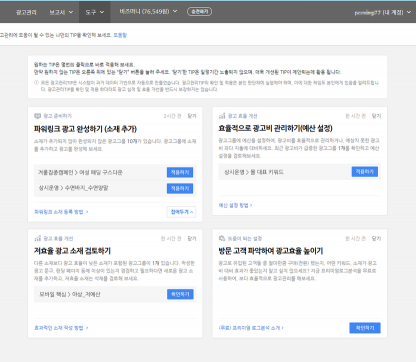Select the 상시운영 > 대표 키워드 text
The height and width of the screenshot is (362, 416).
tap(254, 172)
